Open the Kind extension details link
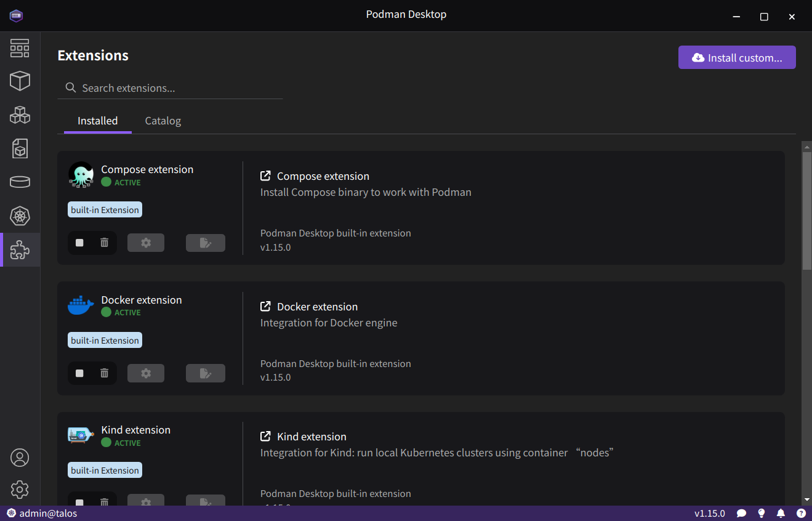Viewport: 812px width, 521px height. tap(303, 437)
